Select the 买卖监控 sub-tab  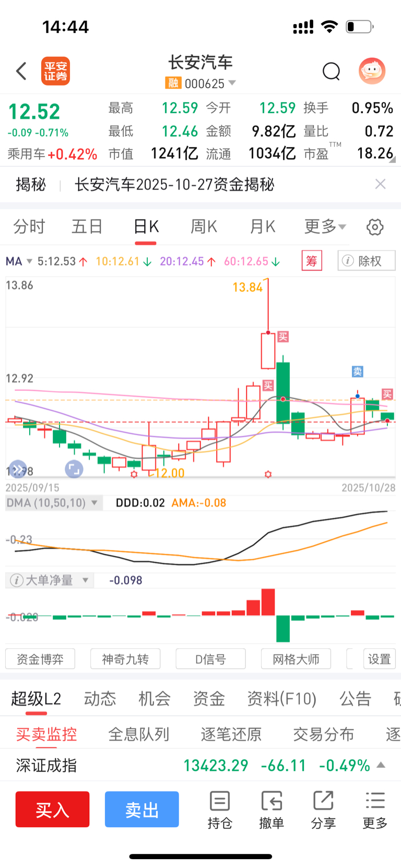point(46,734)
